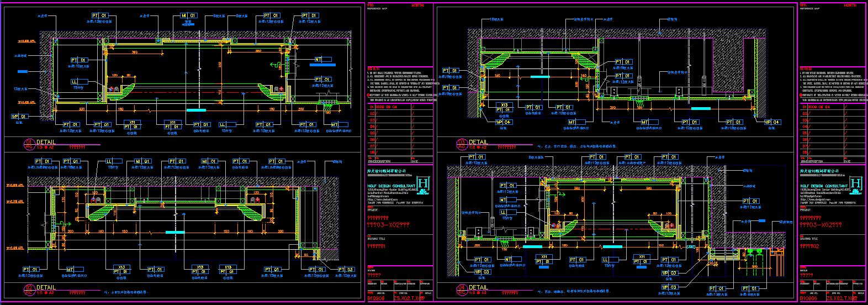Click job number B10906 on right sheet
Screen dimensions: 868x305
click(x=809, y=298)
